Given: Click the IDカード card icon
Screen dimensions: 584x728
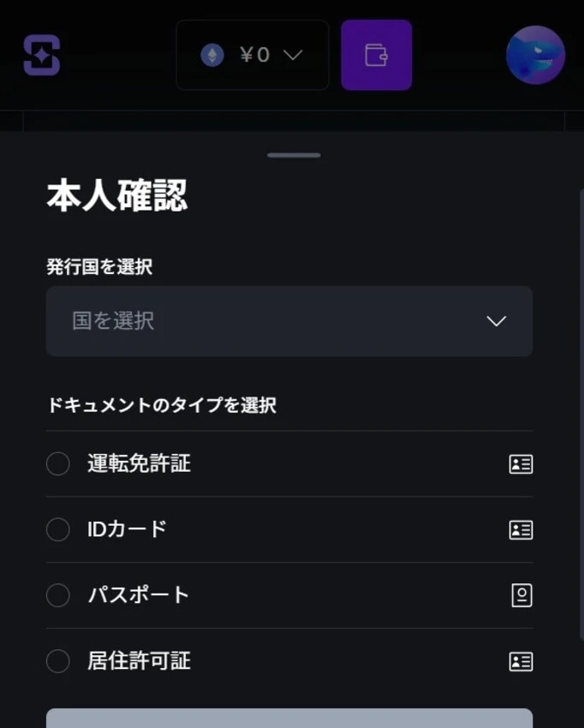Looking at the screenshot, I should [521, 530].
